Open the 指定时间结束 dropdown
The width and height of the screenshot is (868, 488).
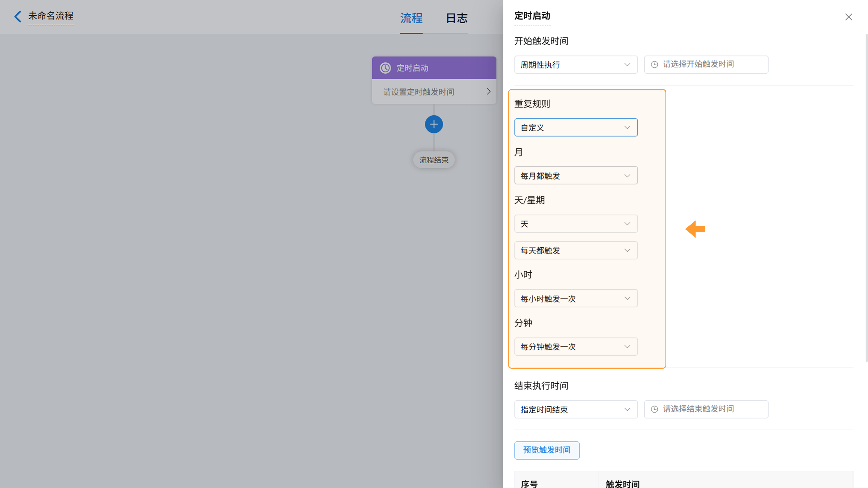[x=576, y=410]
